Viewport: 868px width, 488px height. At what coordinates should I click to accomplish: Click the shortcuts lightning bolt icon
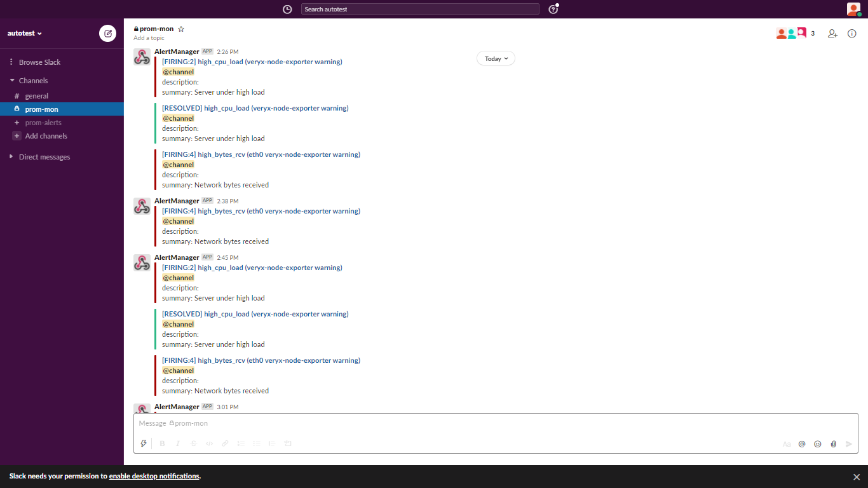(144, 444)
